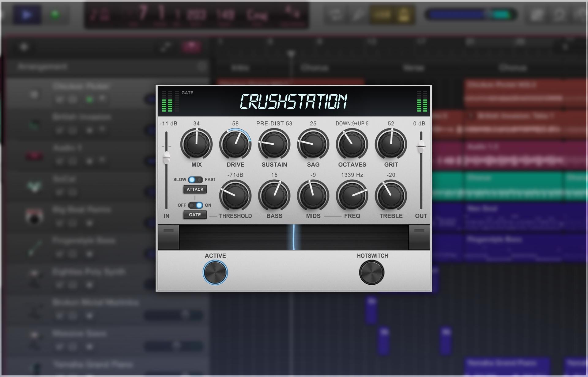Click the DOWN:9+UP:5 octaves value

[352, 124]
